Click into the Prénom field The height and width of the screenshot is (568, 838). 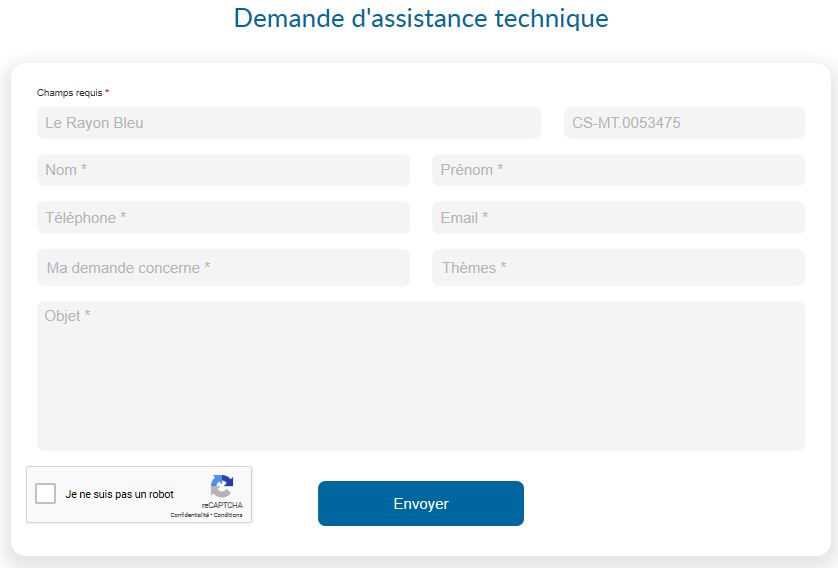[x=618, y=170]
